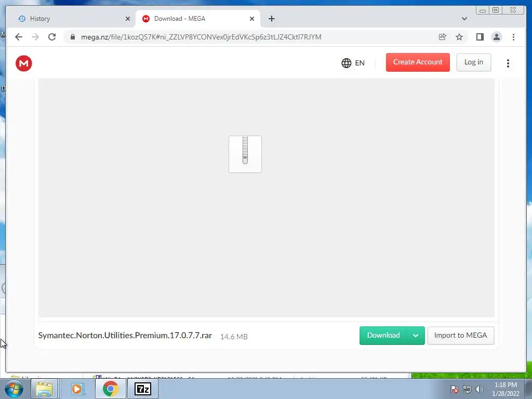The image size is (532, 399).
Task: Reload the MEGA page
Action: (x=52, y=37)
